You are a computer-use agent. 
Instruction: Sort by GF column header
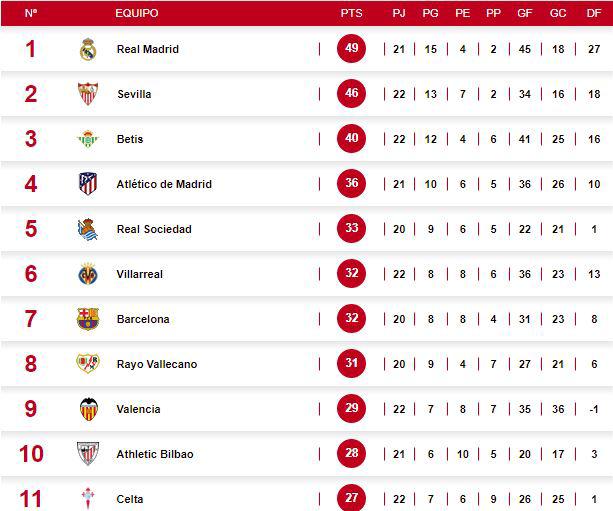[526, 14]
